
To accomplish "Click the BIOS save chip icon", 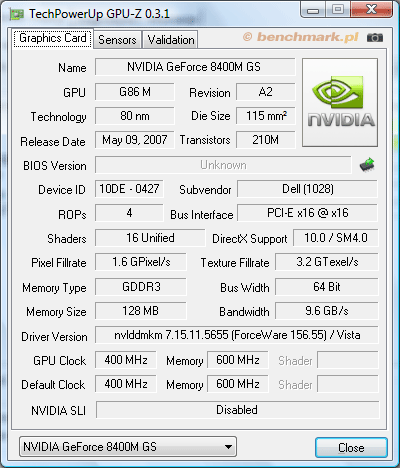I will coord(367,165).
